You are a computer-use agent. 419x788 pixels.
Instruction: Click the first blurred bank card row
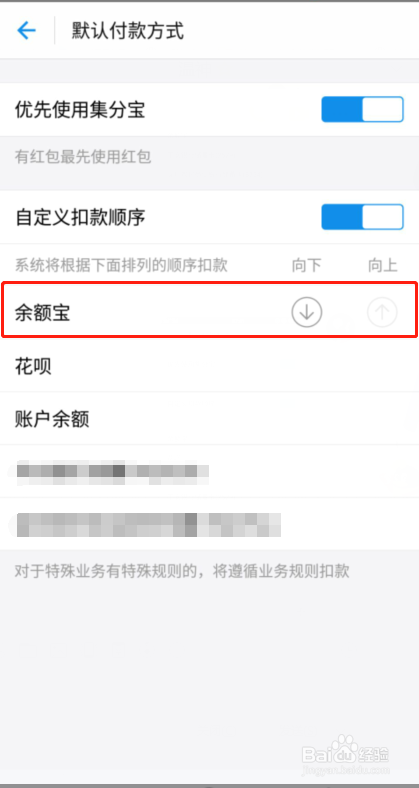(210, 471)
